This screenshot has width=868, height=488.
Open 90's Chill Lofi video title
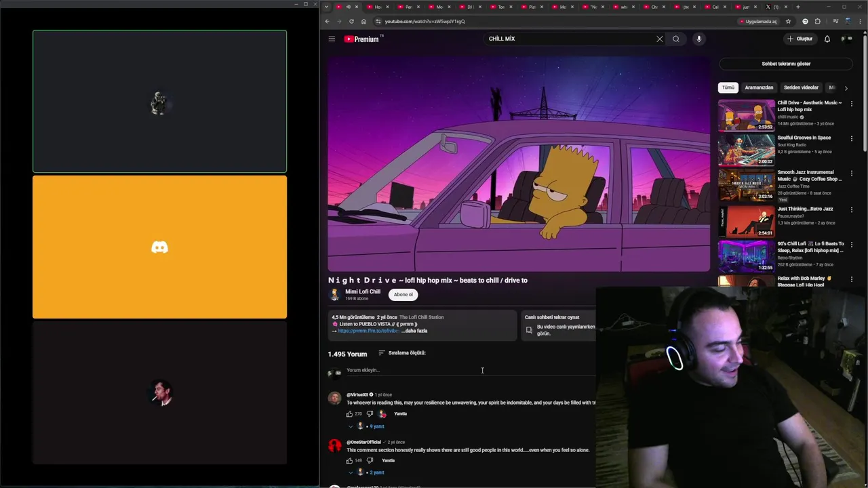pyautogui.click(x=810, y=247)
